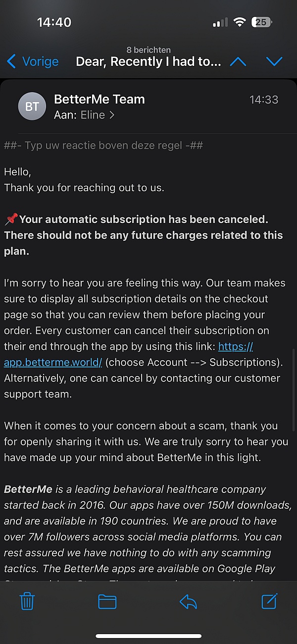This screenshot has height=644, width=297.
Task: Compose a new message with pencil icon
Action: tap(269, 601)
